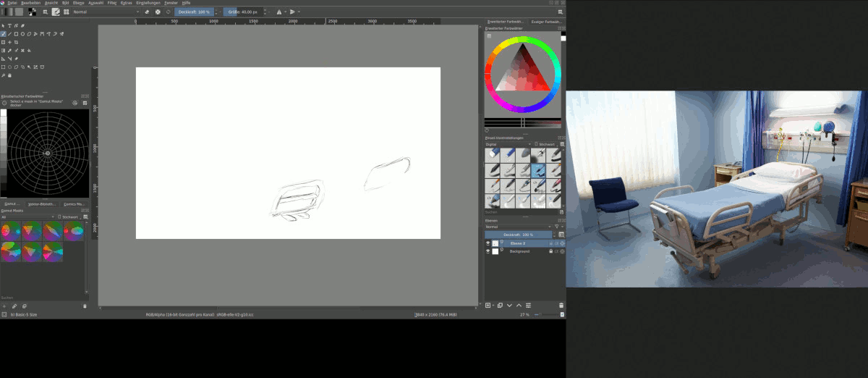Switch to Erweiterter Farbwähler tab
The height and width of the screenshot is (378, 868).
pos(505,22)
